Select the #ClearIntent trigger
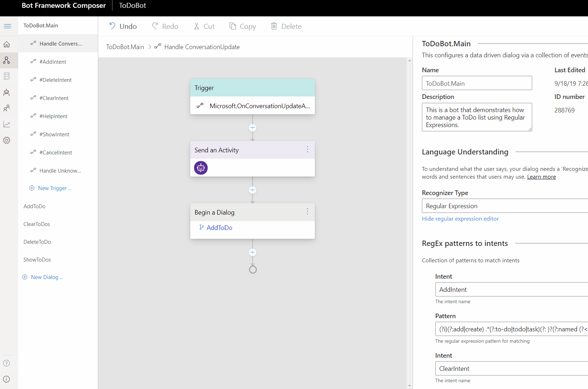 (x=58, y=98)
